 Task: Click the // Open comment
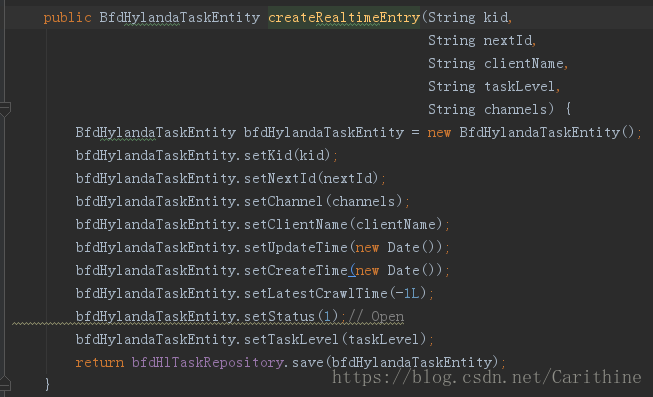376,317
